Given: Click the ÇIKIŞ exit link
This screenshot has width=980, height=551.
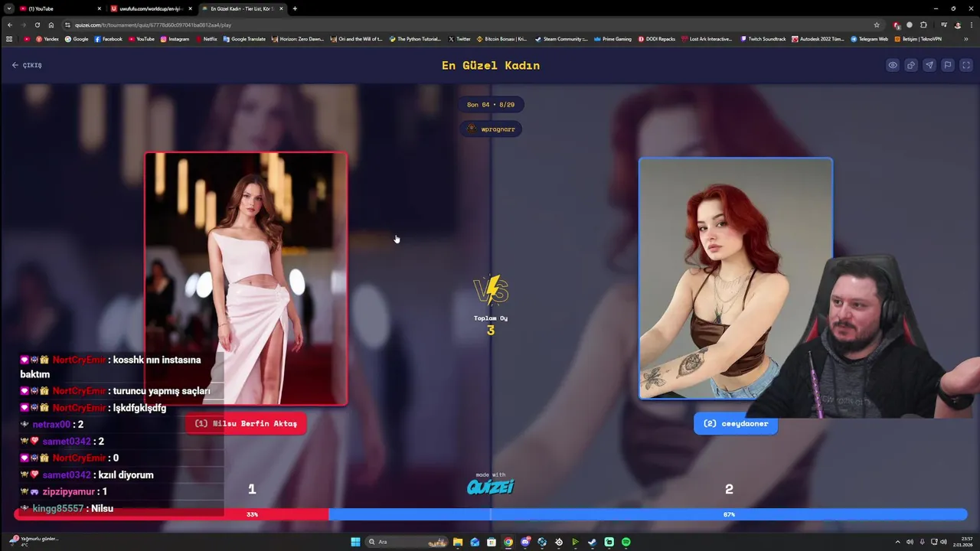Looking at the screenshot, I should tap(27, 65).
